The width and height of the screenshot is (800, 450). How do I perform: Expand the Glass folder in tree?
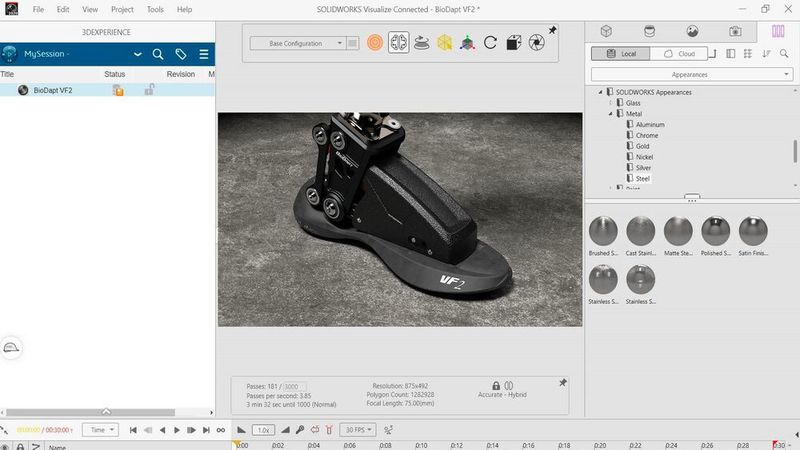610,103
